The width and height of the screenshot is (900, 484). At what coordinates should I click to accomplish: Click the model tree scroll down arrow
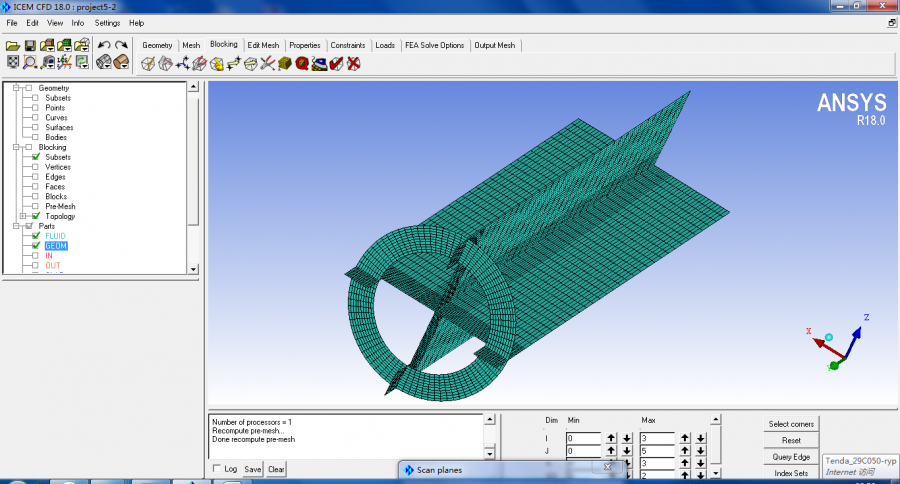193,269
